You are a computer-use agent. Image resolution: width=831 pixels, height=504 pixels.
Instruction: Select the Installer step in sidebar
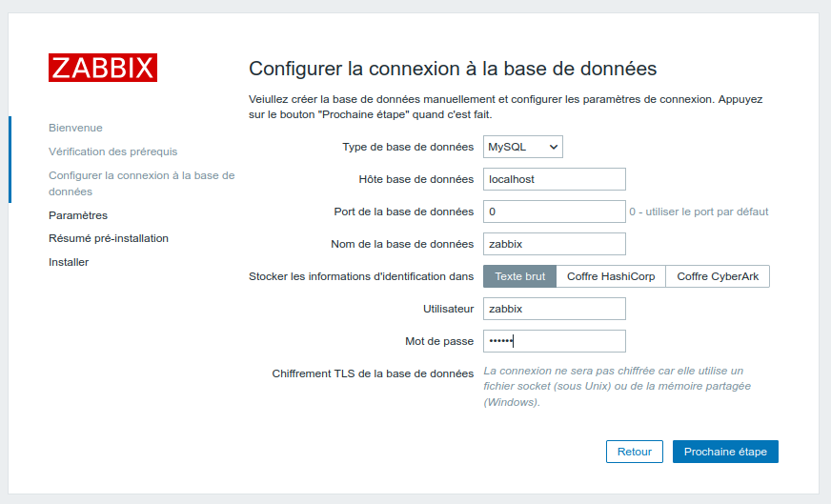pyautogui.click(x=69, y=262)
